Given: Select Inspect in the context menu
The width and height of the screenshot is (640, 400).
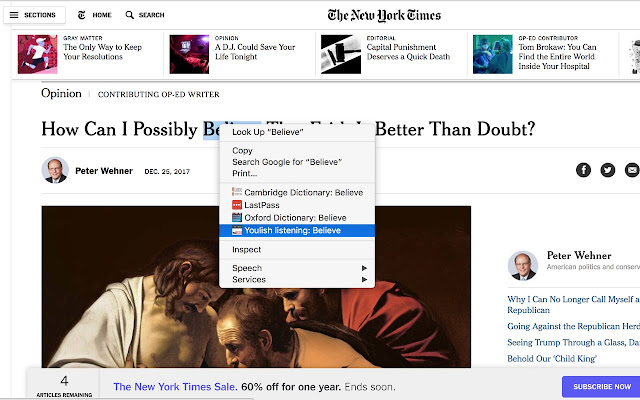Looking at the screenshot, I should [297, 249].
